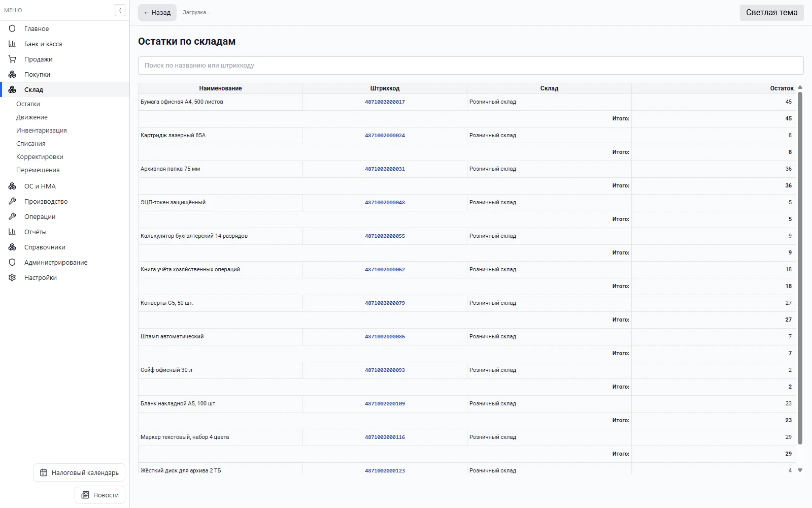Focus the search by name or barcode field
This screenshot has height=508, width=812.
click(470, 66)
